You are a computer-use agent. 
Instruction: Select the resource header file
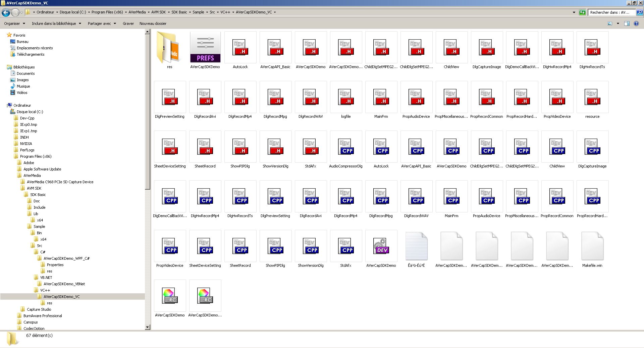pos(593,97)
